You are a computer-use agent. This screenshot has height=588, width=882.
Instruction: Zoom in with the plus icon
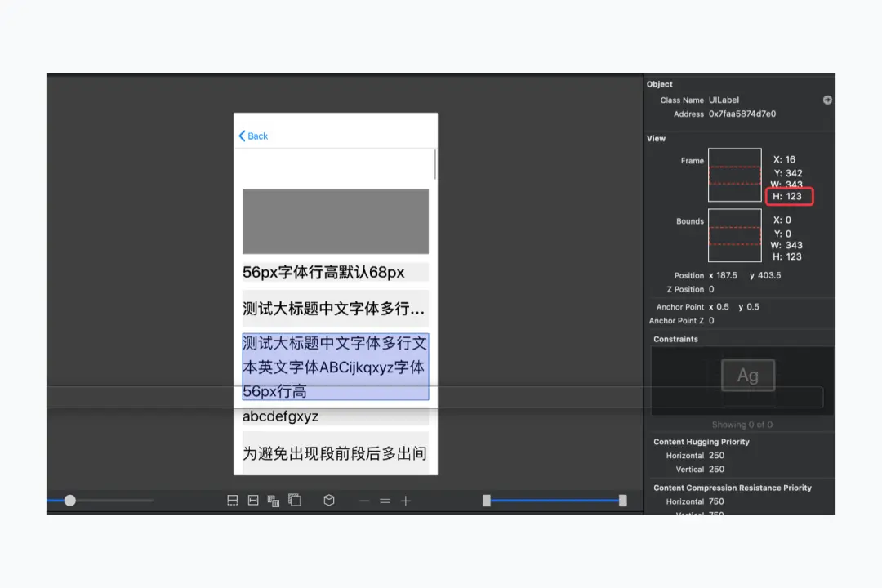[x=406, y=501]
